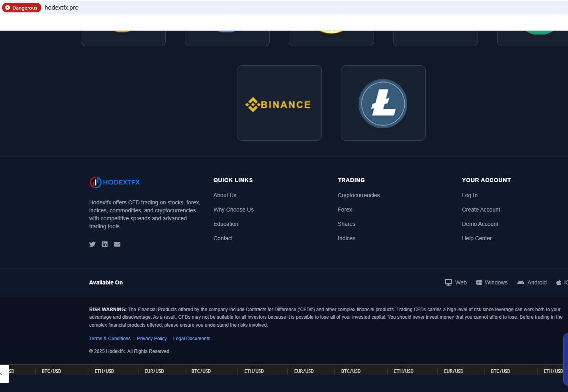Open the Why Choose Us link
This screenshot has width=568, height=392.
233,210
